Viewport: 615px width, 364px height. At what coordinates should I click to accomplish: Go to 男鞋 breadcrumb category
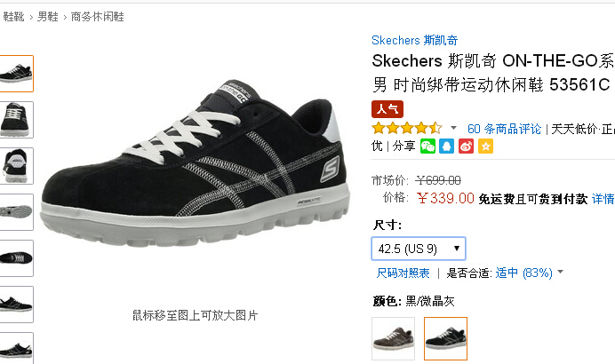[x=47, y=17]
